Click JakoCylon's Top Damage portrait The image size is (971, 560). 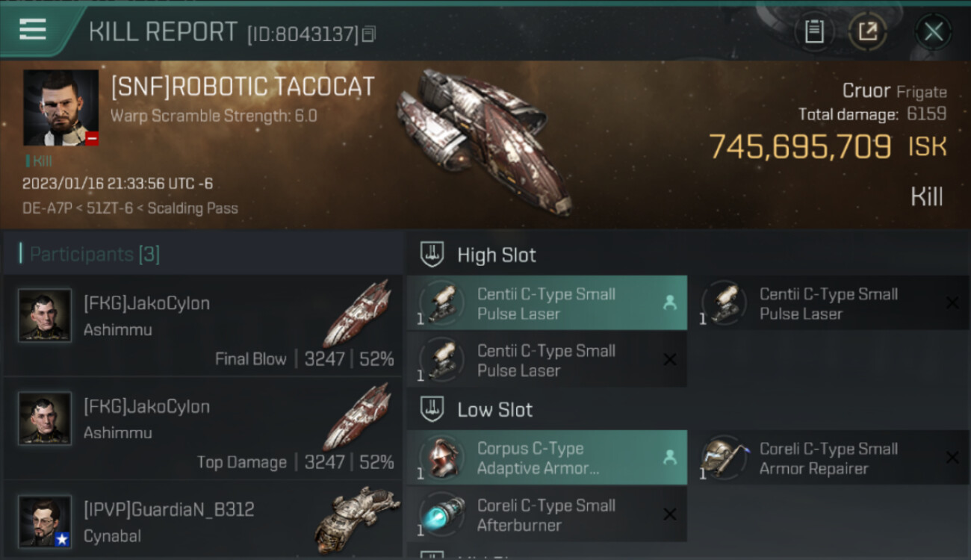coord(45,419)
